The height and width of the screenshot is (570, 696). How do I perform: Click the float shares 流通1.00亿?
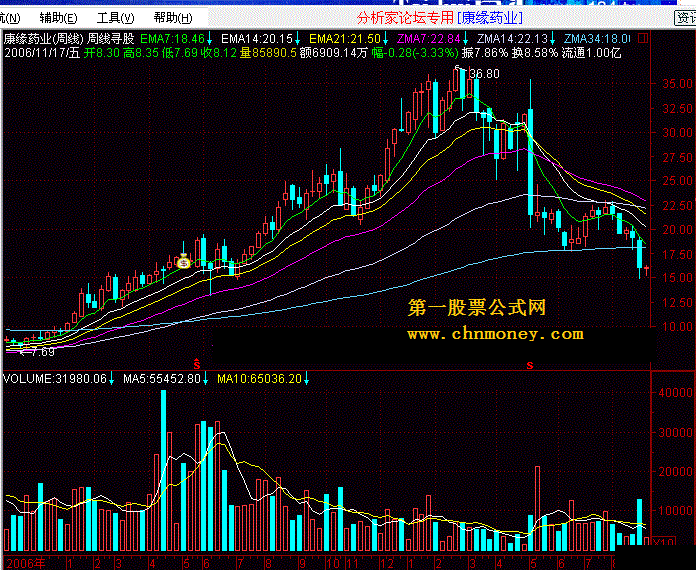pyautogui.click(x=591, y=53)
